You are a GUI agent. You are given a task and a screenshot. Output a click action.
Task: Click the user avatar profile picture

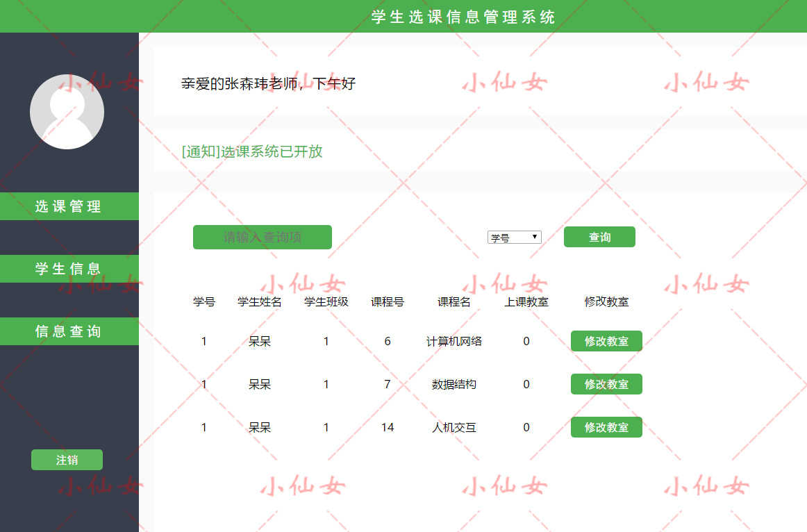pos(67,112)
